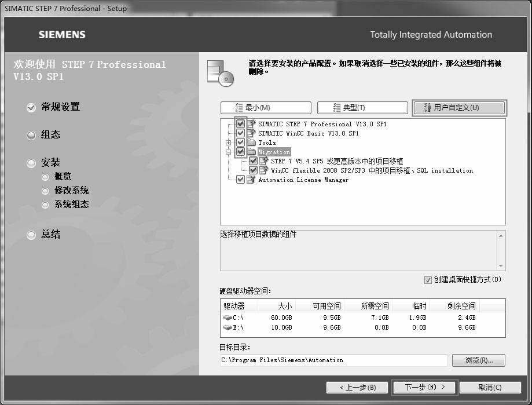Click the description box scroll down arrow
The width and height of the screenshot is (532, 405).
pos(501,266)
